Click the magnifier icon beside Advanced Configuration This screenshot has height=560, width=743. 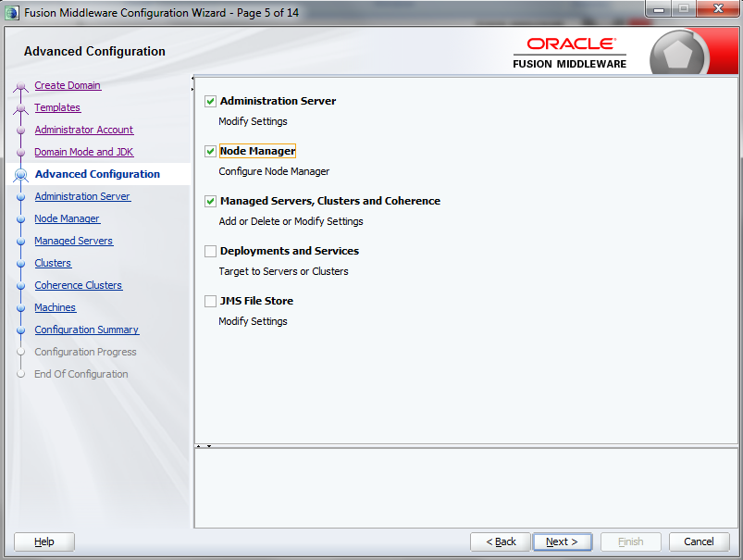tap(20, 174)
